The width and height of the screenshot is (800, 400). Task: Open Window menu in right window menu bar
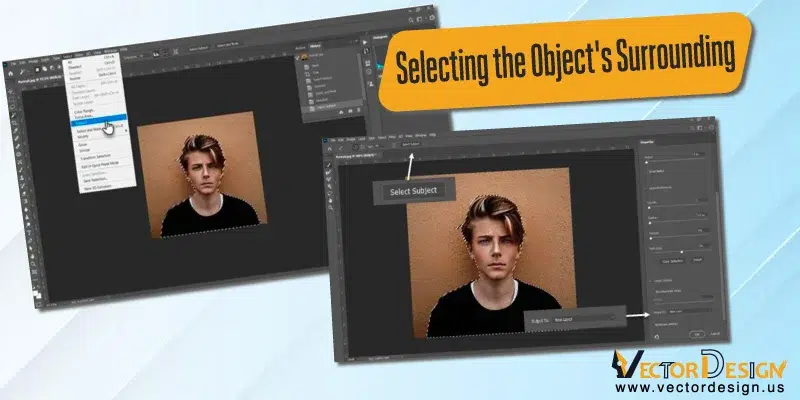tap(421, 136)
